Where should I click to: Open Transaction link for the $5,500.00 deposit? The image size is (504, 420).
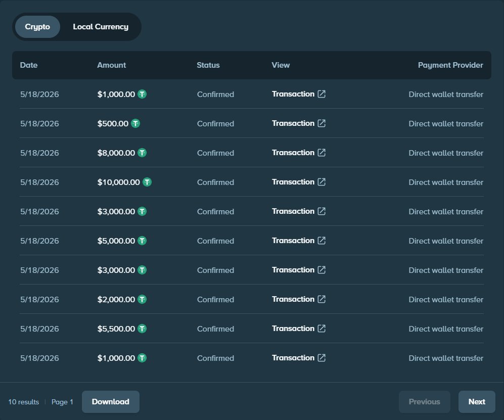point(299,329)
